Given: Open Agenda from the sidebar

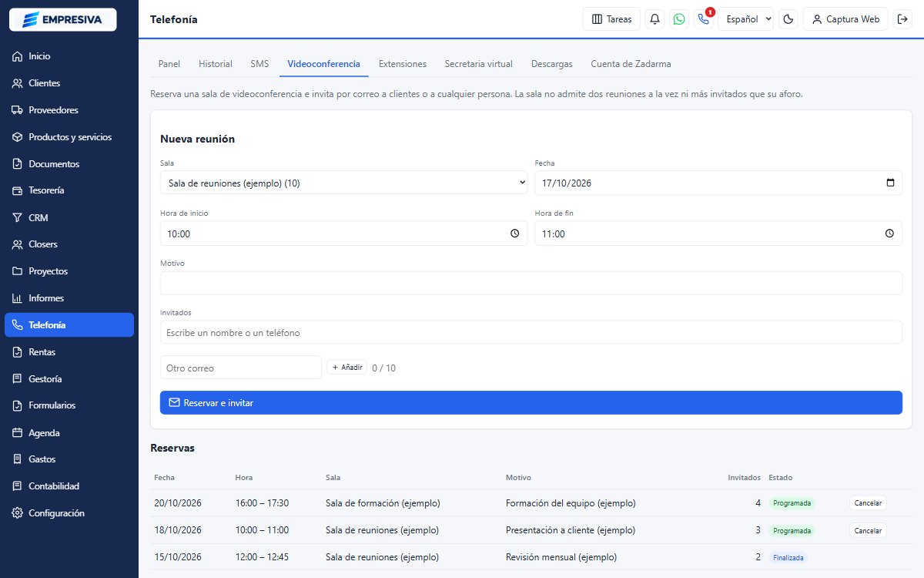Looking at the screenshot, I should [69, 433].
